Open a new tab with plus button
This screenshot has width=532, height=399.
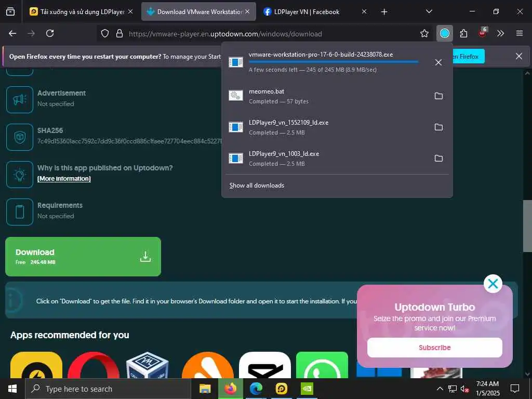(384, 12)
